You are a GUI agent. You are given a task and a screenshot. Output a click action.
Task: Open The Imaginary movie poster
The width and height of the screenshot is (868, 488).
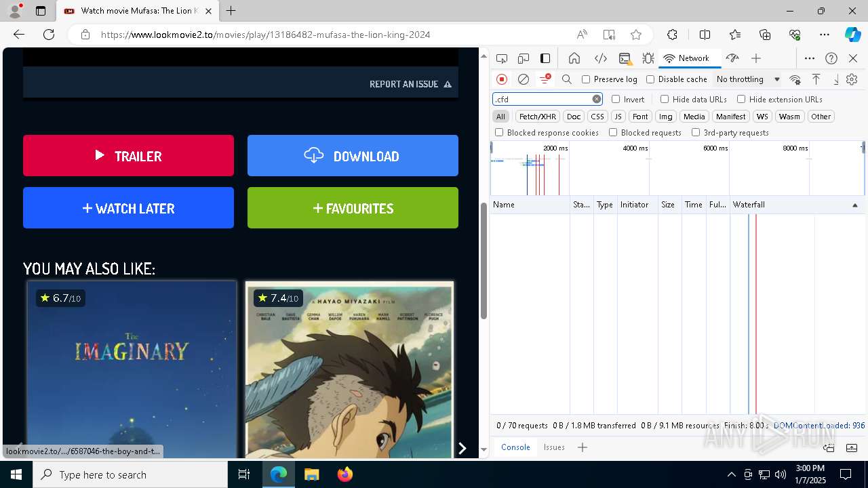tap(132, 370)
